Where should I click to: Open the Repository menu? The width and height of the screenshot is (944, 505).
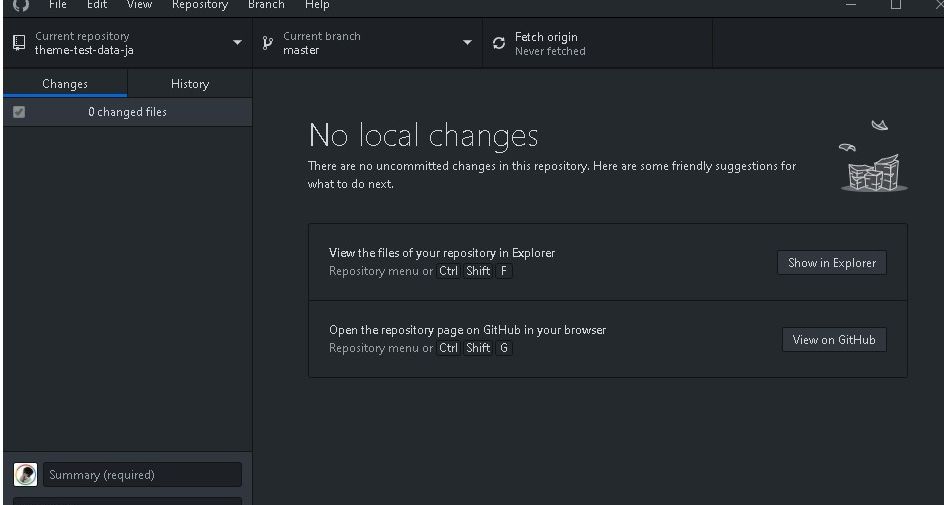coord(200,5)
